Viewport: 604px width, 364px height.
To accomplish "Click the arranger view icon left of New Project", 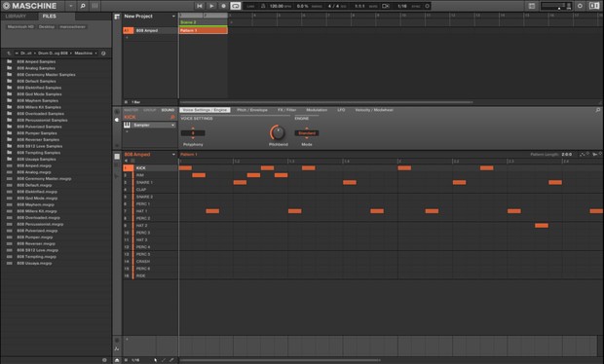I will click(117, 17).
